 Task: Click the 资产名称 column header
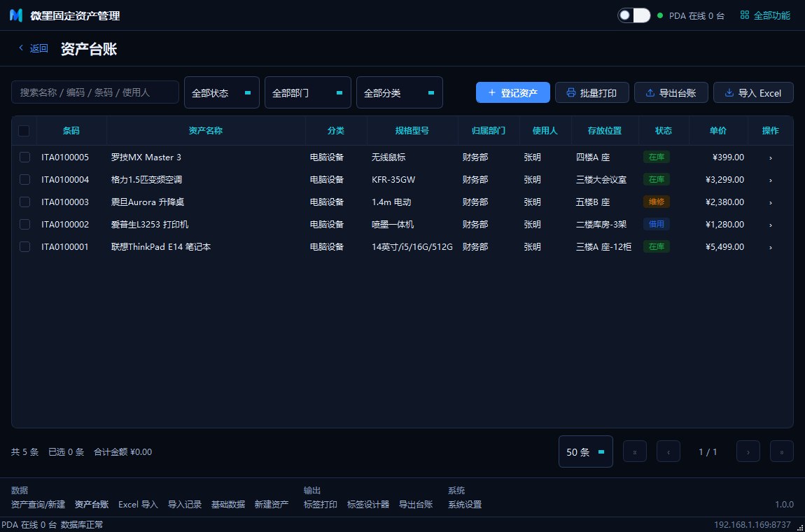(x=206, y=130)
